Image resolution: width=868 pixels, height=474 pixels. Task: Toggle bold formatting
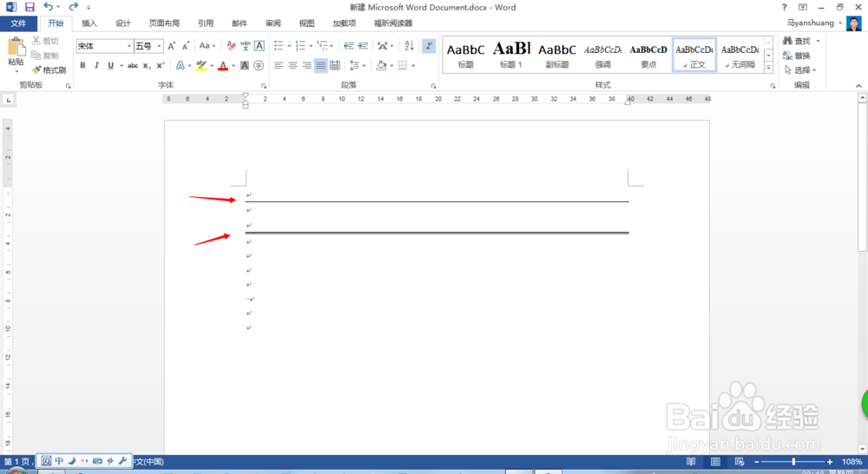pyautogui.click(x=82, y=65)
